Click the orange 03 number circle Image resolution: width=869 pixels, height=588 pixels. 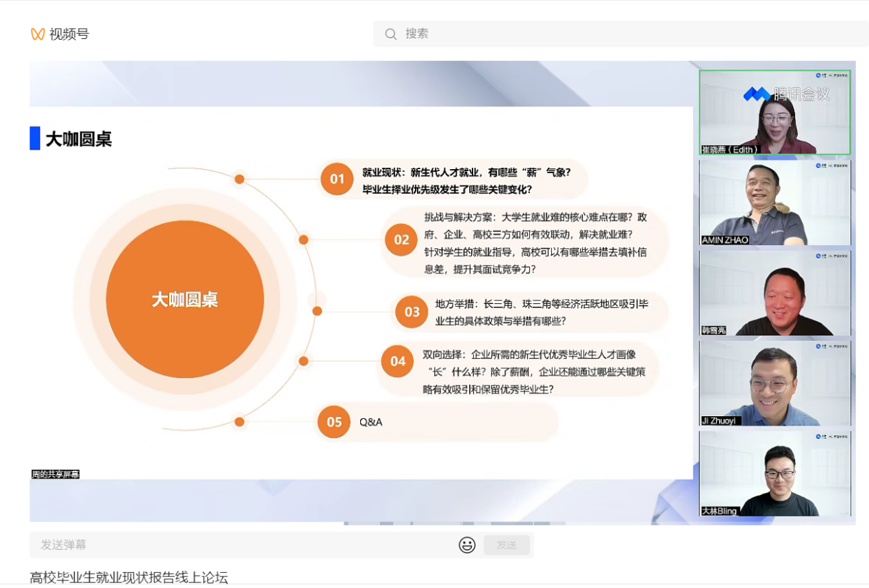[x=412, y=312]
